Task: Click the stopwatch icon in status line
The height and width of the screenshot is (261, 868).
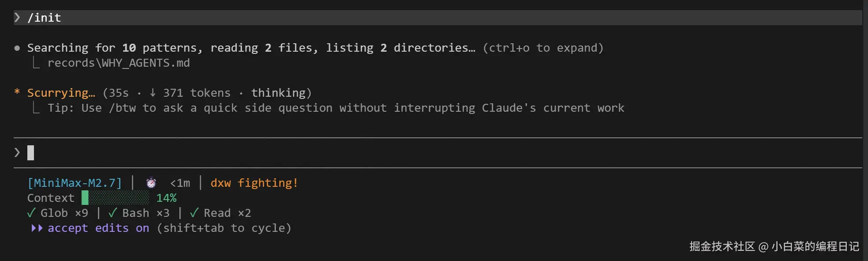Action: pyautogui.click(x=151, y=183)
